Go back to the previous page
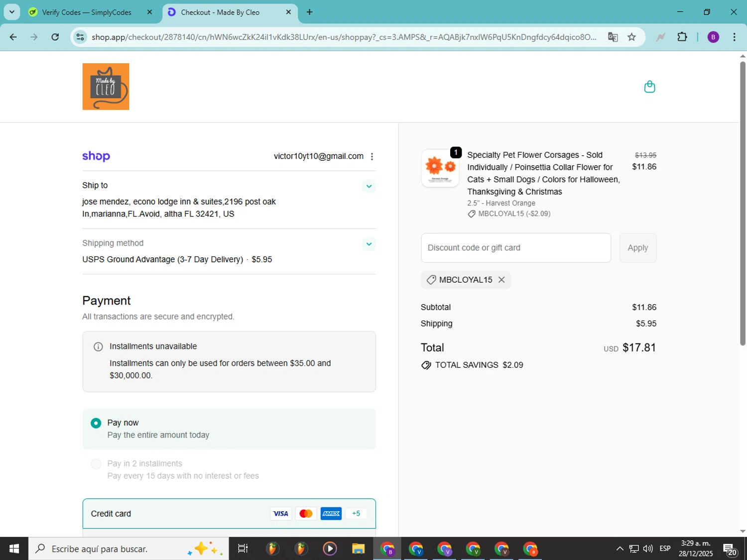Screen dimensions: 747x560 [13, 37]
